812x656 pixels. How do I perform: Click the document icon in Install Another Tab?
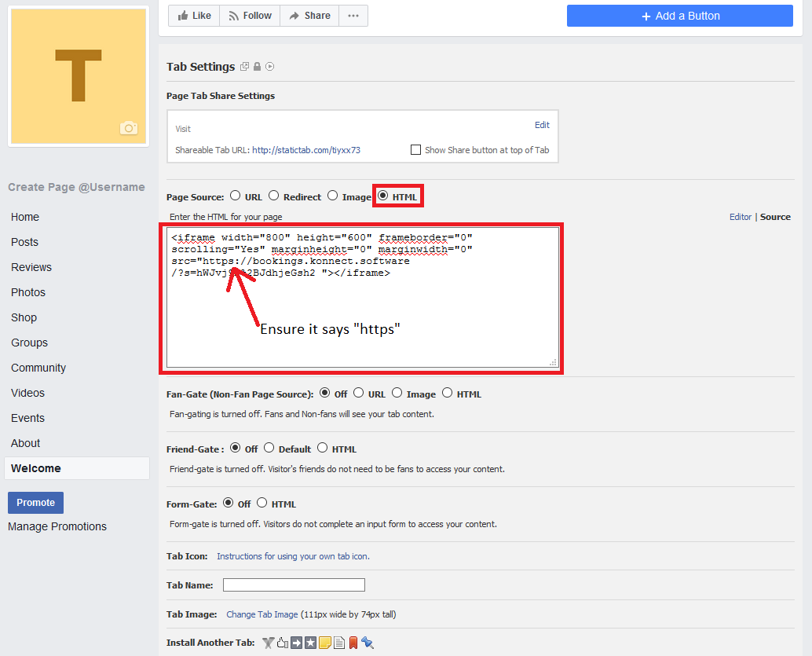coord(338,642)
